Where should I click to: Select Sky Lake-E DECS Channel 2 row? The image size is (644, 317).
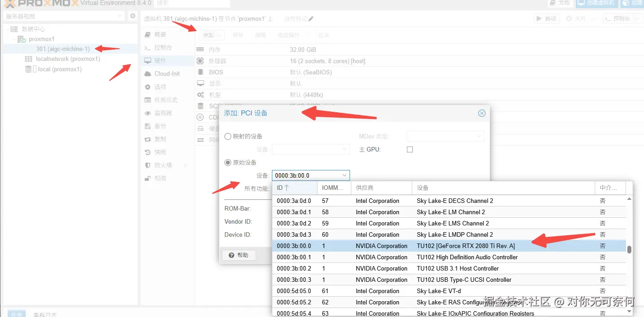click(x=449, y=201)
